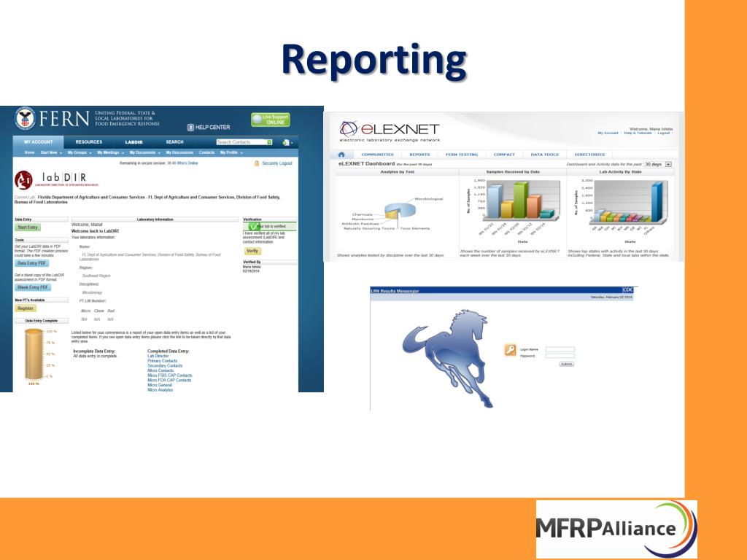Open the Micro FSIS CAP Contacts link
This screenshot has width=747, height=560.
169,376
